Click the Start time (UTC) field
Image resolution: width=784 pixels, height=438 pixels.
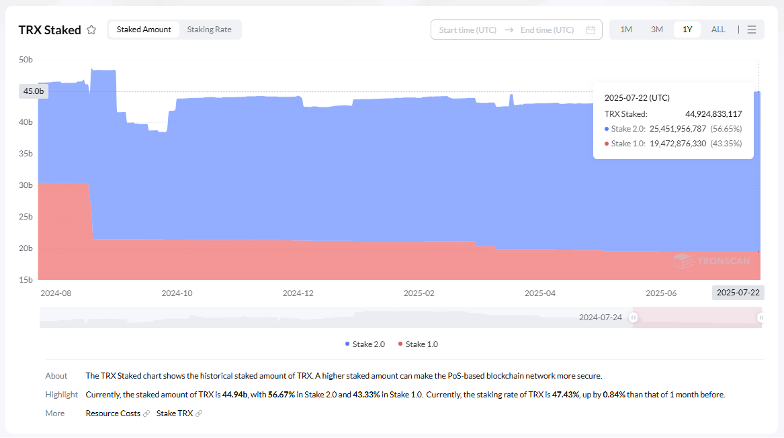[x=468, y=30]
